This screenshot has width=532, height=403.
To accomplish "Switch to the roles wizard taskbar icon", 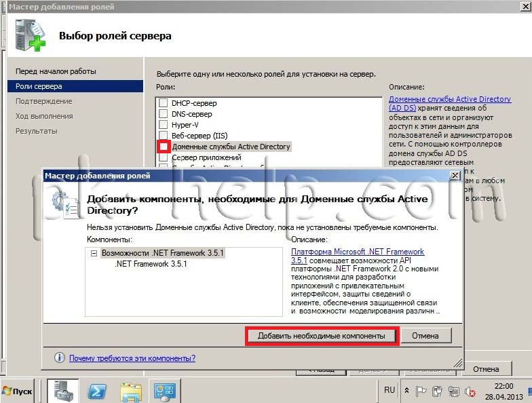I will coord(164,391).
